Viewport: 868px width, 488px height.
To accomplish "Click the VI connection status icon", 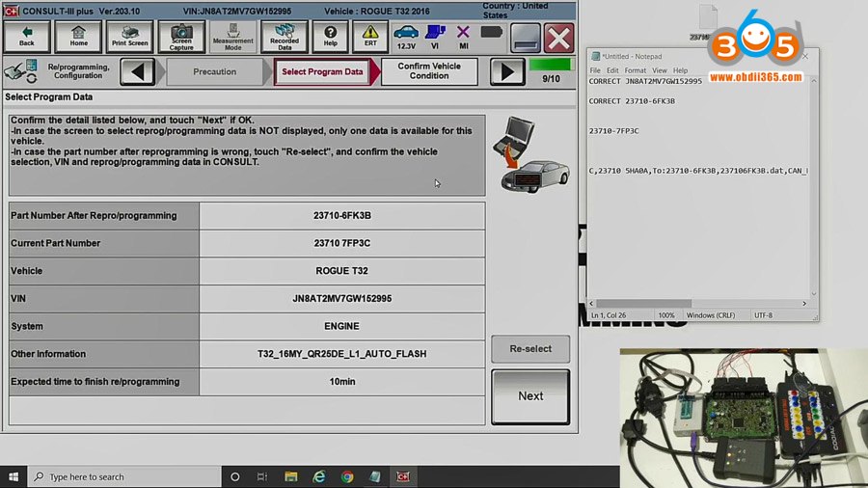I will click(x=435, y=37).
